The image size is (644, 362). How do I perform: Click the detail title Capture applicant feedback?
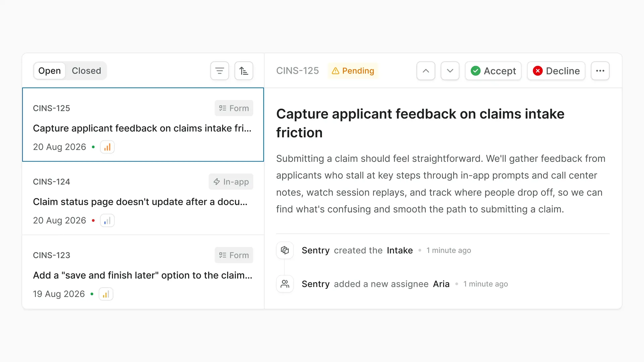[420, 123]
